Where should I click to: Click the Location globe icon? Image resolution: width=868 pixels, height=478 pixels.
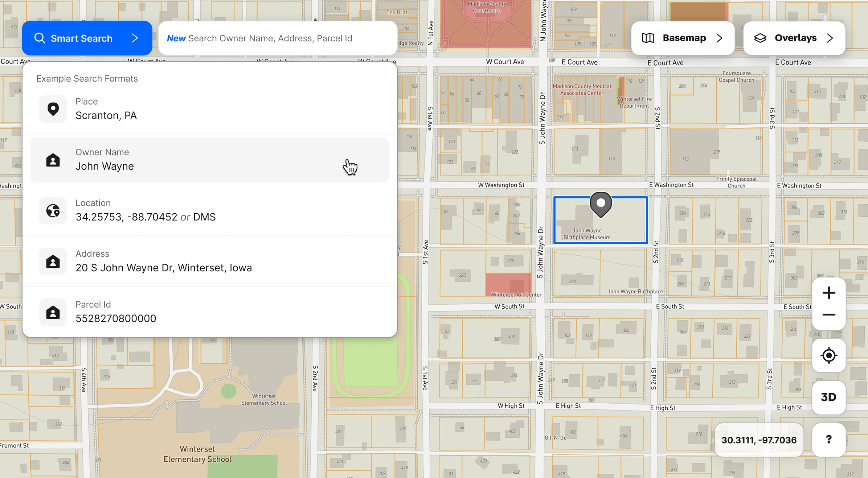coord(53,210)
